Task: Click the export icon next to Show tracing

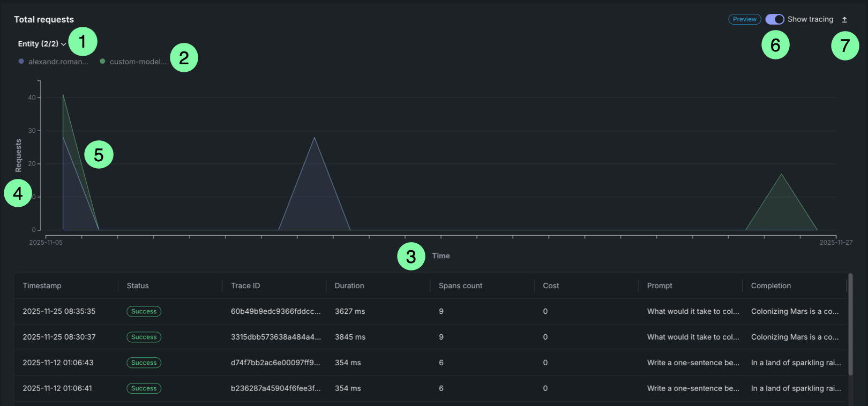Action: 844,20
